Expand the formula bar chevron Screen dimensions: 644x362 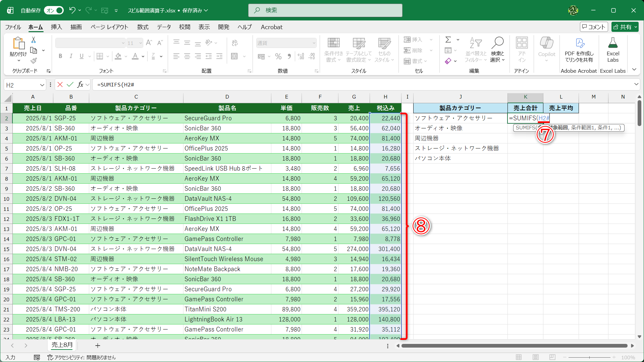click(636, 84)
